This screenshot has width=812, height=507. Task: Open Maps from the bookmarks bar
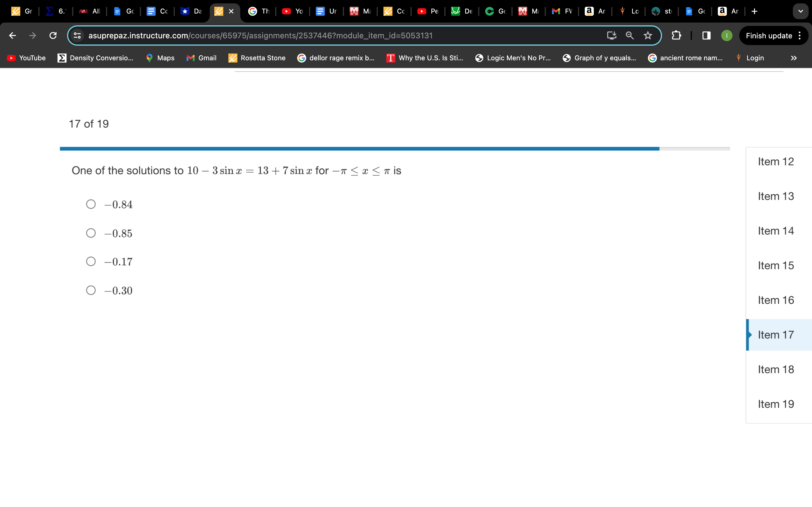coord(160,58)
